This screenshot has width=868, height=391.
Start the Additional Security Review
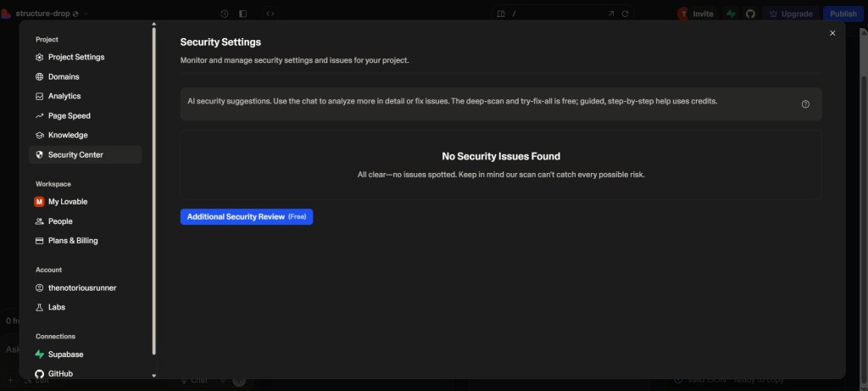[x=247, y=217]
